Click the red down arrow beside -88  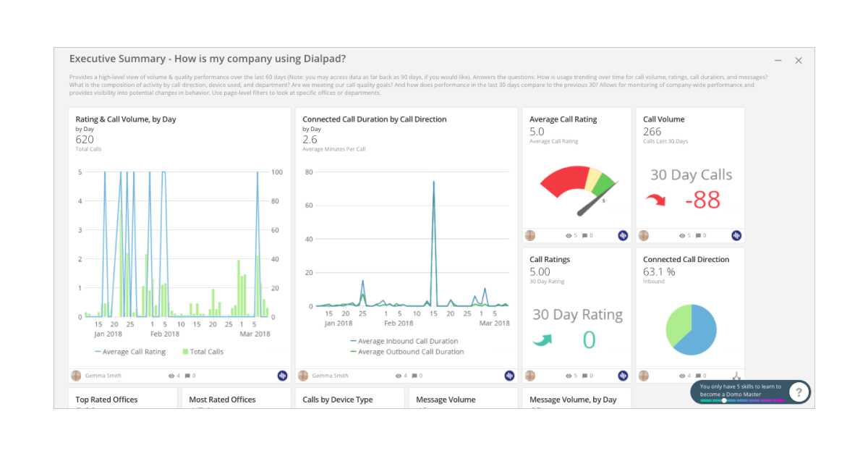point(656,199)
